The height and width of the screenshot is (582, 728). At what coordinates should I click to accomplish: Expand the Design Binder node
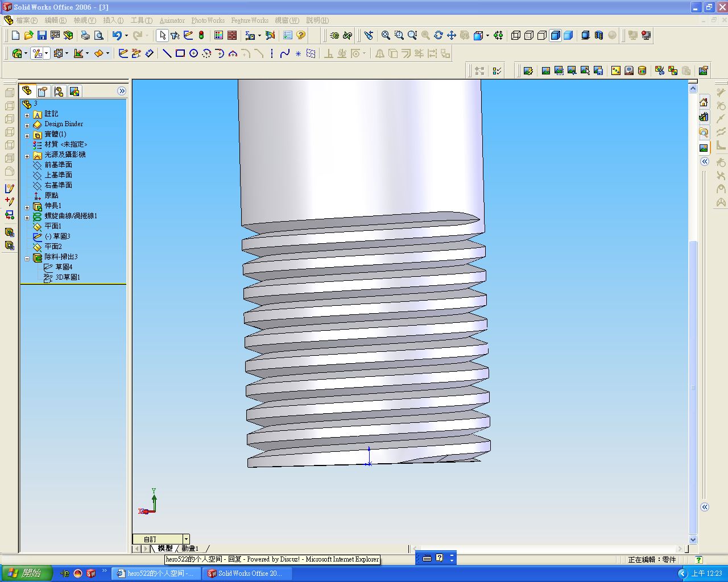(27, 125)
